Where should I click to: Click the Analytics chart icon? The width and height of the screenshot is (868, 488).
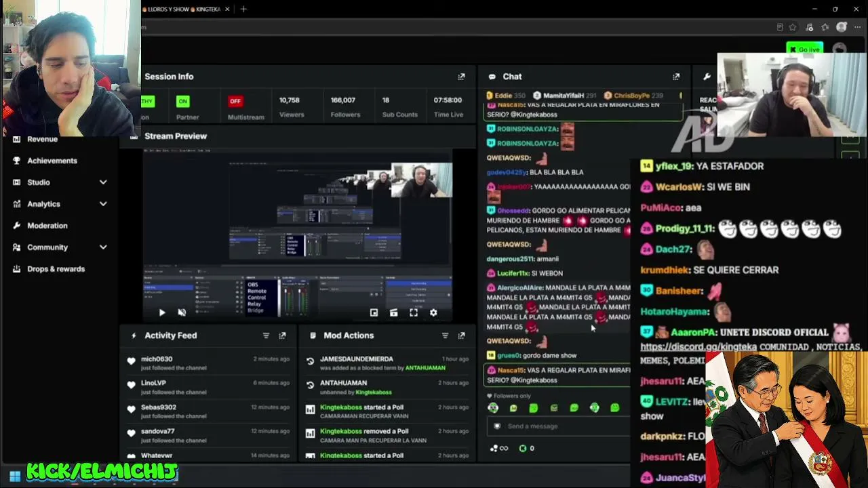coord(16,204)
